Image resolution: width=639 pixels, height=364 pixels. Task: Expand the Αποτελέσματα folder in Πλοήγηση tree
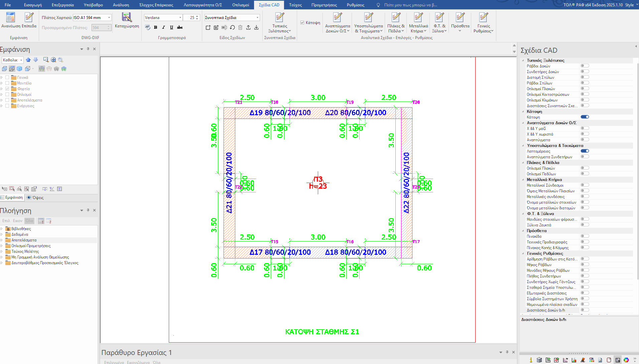tap(2, 240)
